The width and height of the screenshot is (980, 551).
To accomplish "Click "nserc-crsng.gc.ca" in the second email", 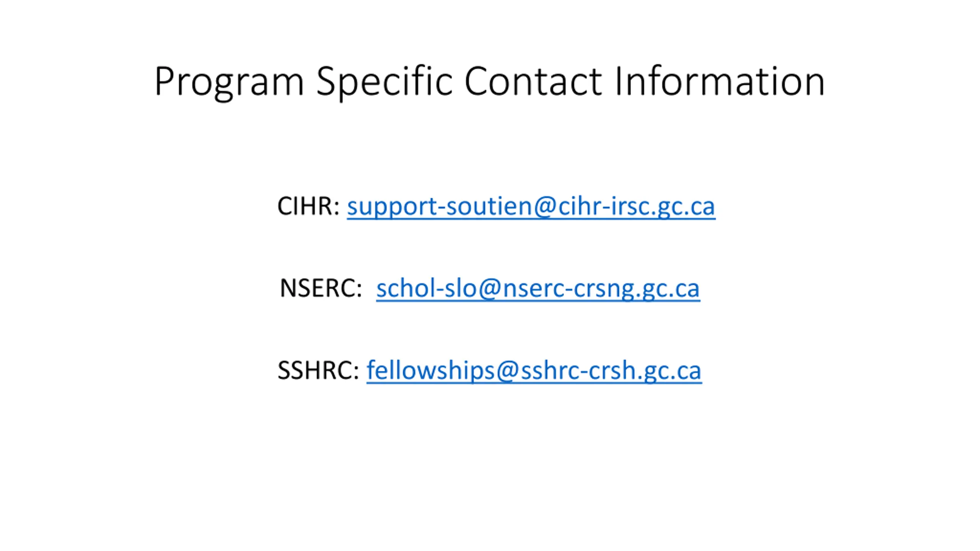I will (601, 289).
